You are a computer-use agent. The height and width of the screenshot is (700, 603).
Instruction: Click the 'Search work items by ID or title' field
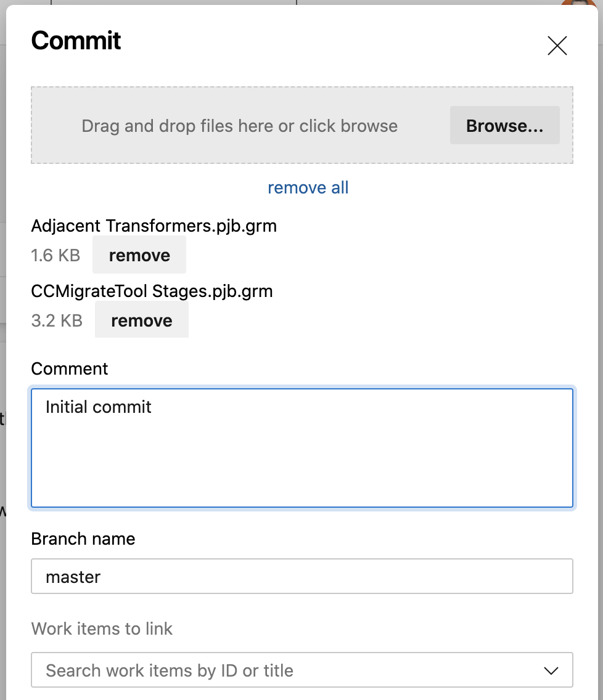(284, 670)
